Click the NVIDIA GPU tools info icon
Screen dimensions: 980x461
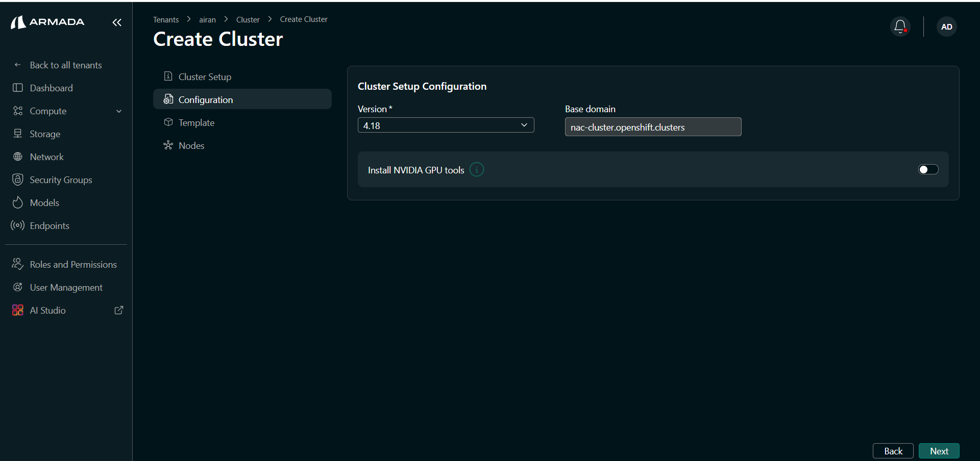[476, 169]
